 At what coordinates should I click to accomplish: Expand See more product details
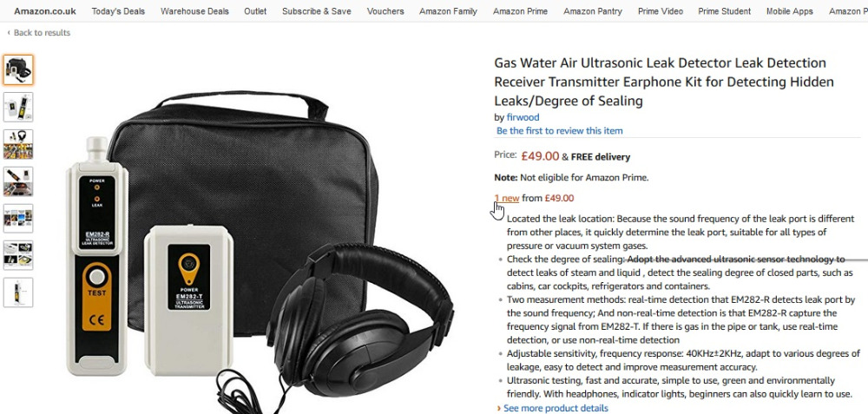(x=556, y=408)
